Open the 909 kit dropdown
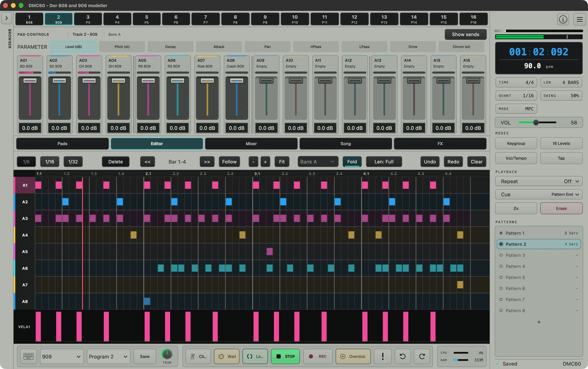Image resolution: width=588 pixels, height=369 pixels. (x=61, y=356)
